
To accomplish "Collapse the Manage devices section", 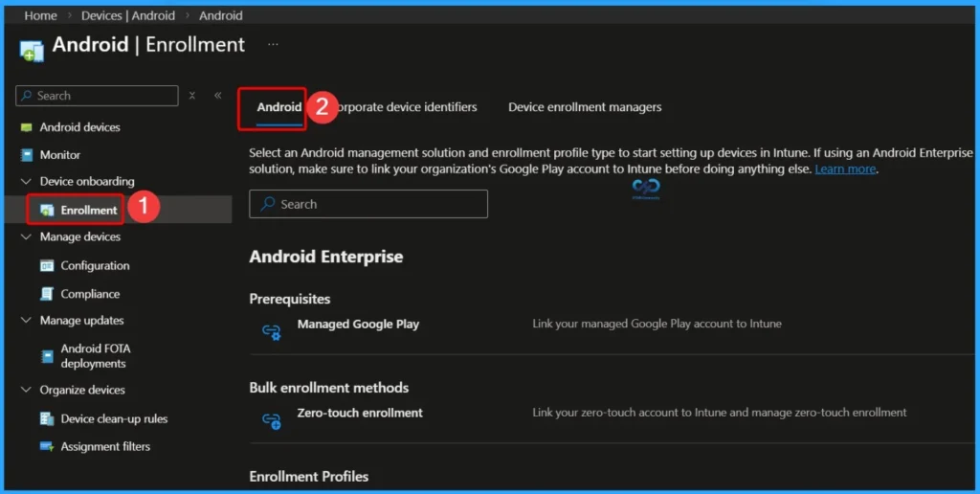I will (x=26, y=237).
